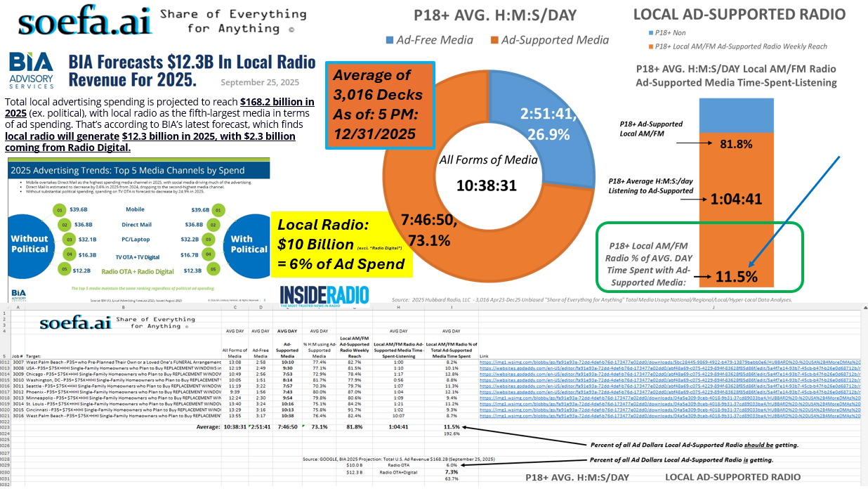Click the BIA Advisory Services logo
This screenshot has height=489, width=868.
click(x=32, y=71)
